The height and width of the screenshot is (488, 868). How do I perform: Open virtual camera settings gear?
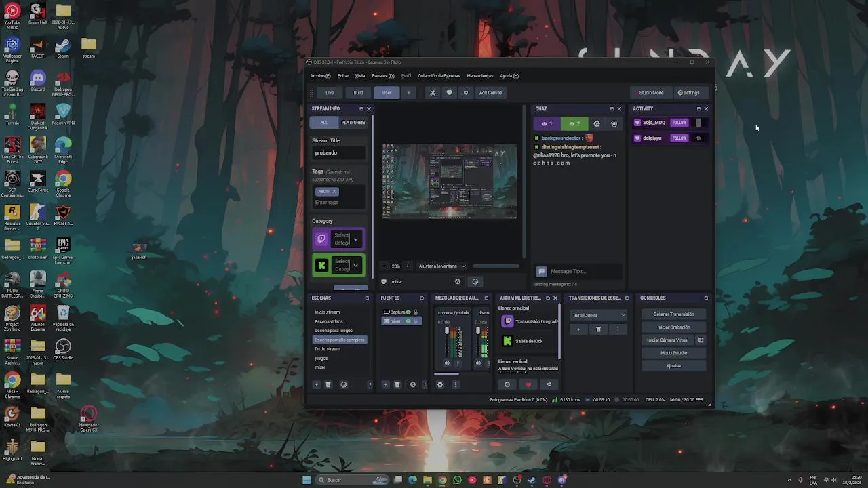[x=701, y=340]
